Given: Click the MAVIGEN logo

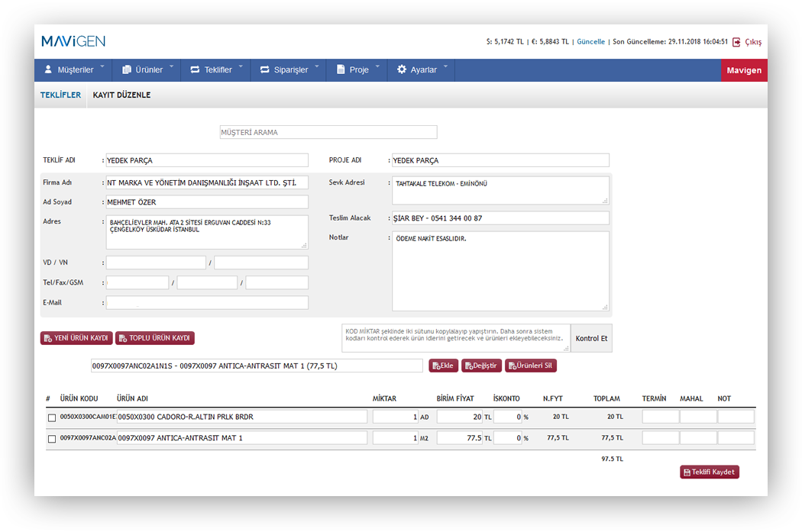Looking at the screenshot, I should (73, 41).
